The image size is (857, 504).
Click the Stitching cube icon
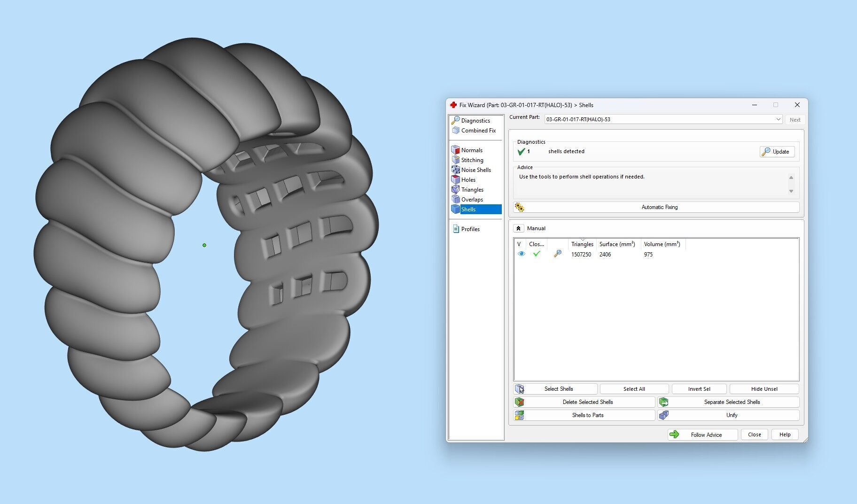point(455,160)
